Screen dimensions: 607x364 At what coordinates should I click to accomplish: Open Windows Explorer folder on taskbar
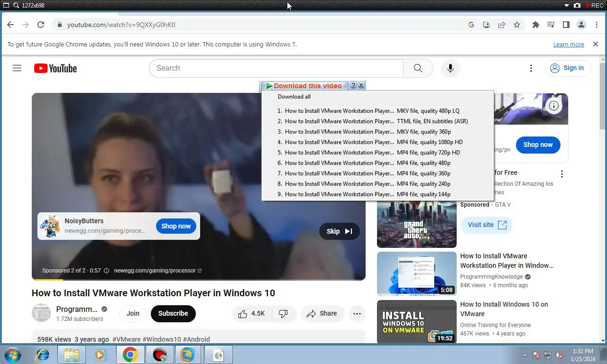click(x=72, y=355)
